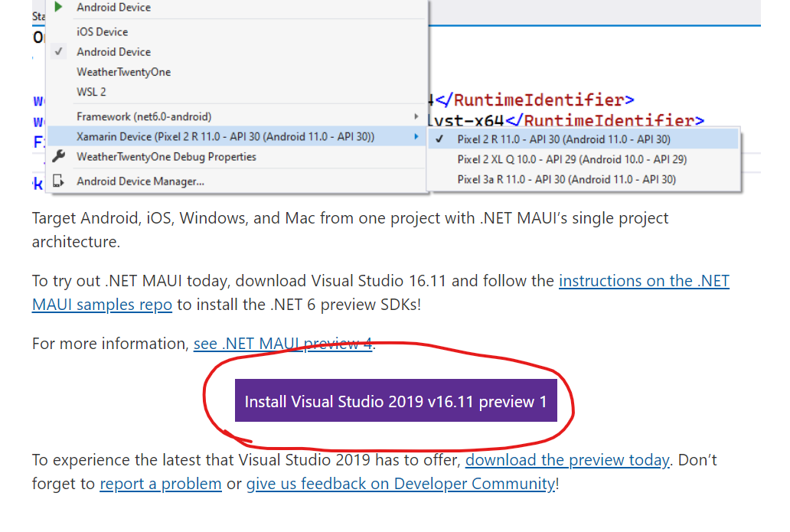Click the wrench icon beside Debug Properties
This screenshot has height=532, width=790.
coord(58,157)
